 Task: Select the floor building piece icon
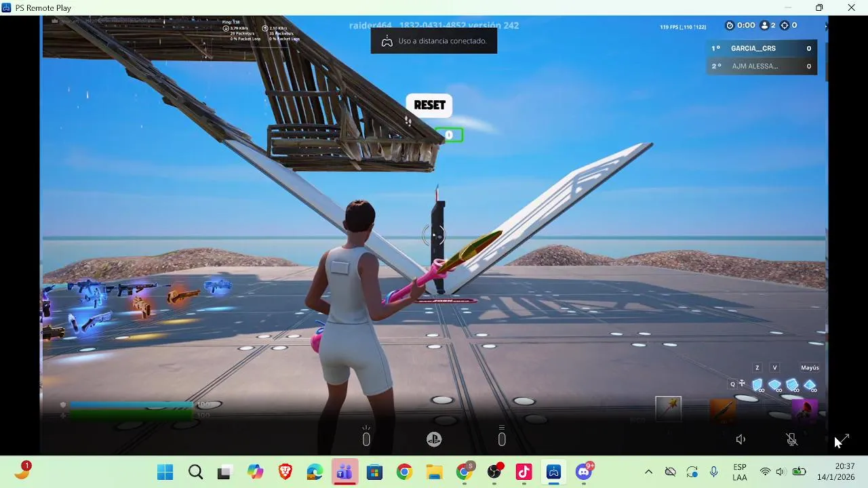tap(775, 385)
